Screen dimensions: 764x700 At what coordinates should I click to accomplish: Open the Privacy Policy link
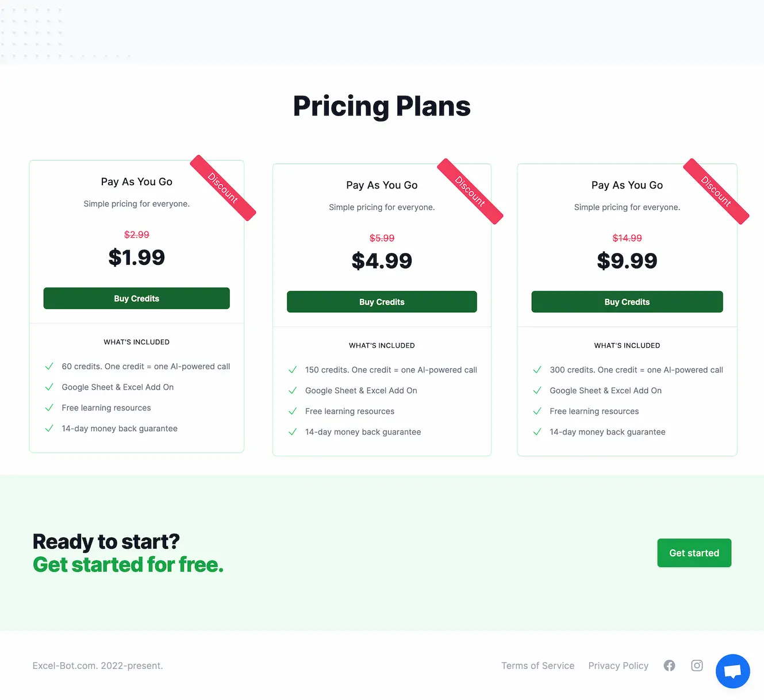click(618, 666)
